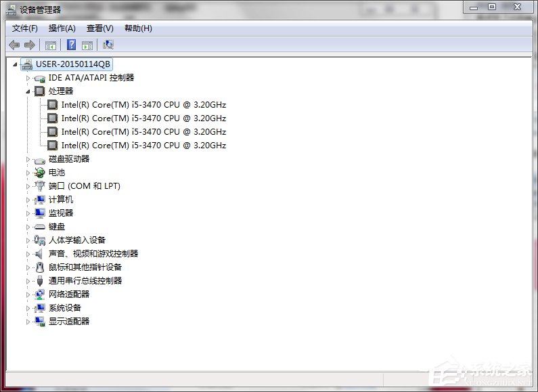Click the 键盘 keyboard icon

pyautogui.click(x=40, y=227)
